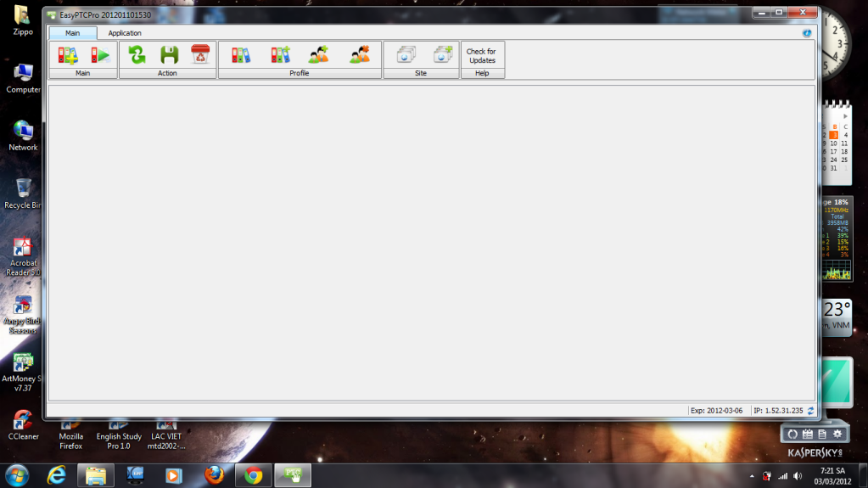Viewport: 868px width, 488px height.
Task: Click the users-with-green-plus Profile icon
Action: point(319,55)
